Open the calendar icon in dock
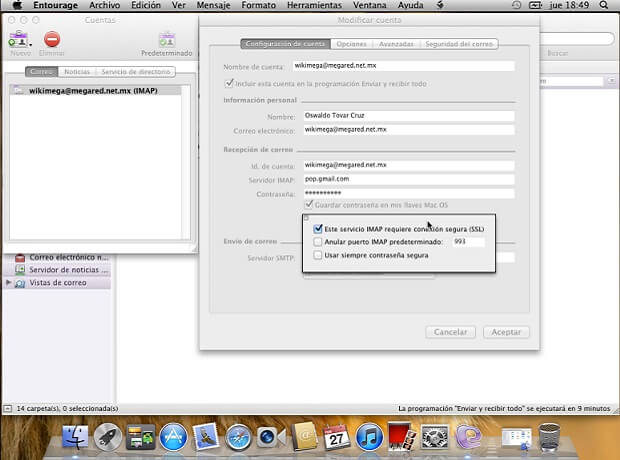 [336, 437]
